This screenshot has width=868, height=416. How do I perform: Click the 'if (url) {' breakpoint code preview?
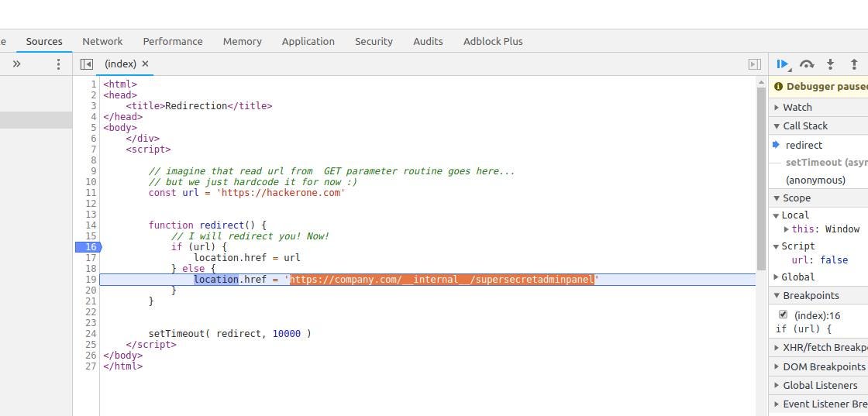(803, 329)
